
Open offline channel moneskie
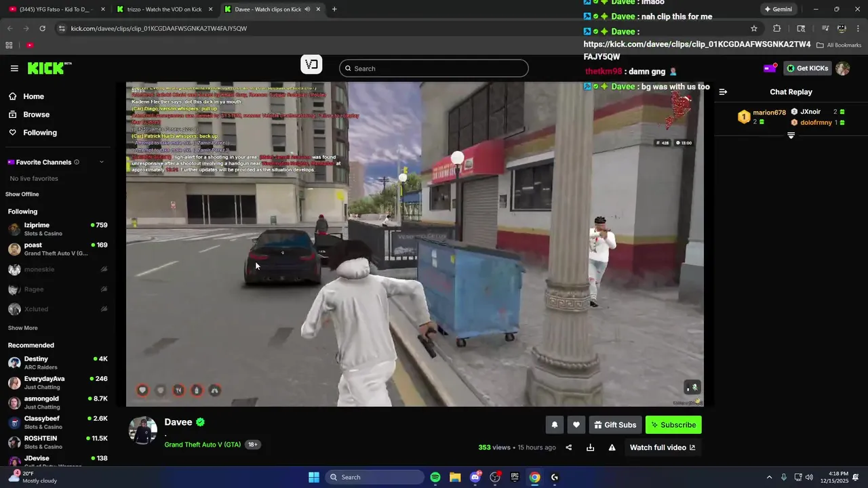(58, 269)
